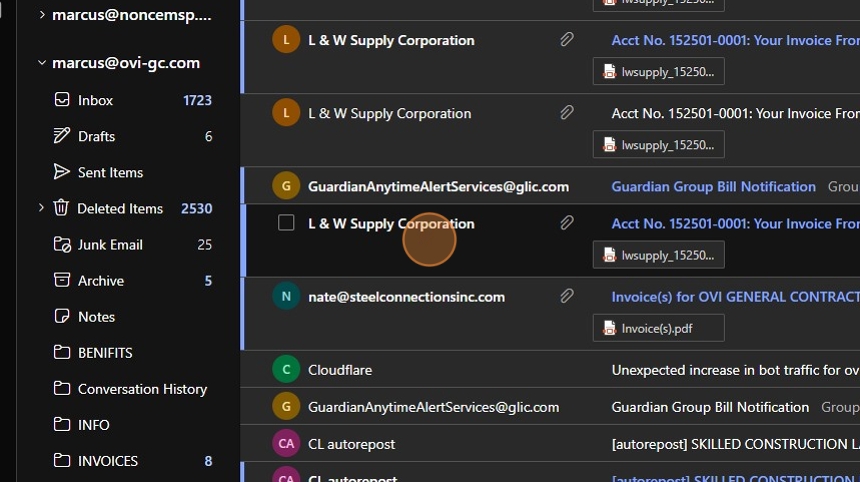
Task: Click the Cloudflare sender avatar
Action: [286, 370]
